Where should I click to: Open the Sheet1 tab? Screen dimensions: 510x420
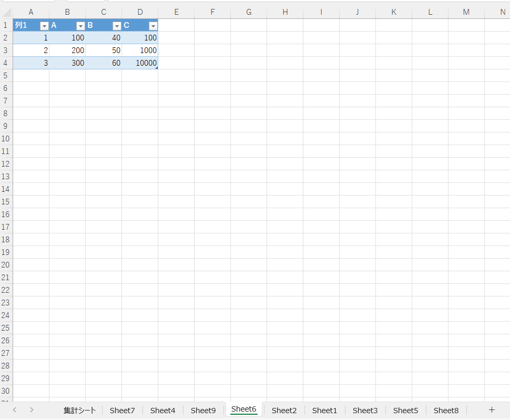(325, 411)
